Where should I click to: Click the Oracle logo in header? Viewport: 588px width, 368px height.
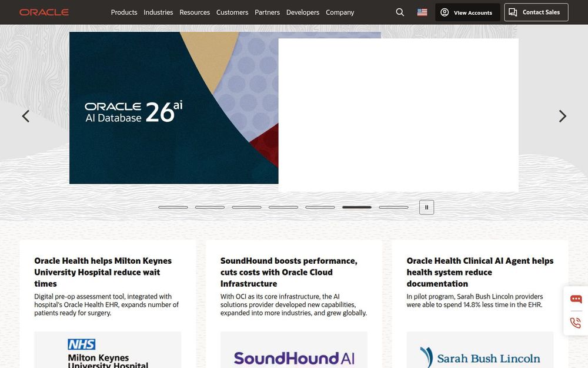click(44, 12)
